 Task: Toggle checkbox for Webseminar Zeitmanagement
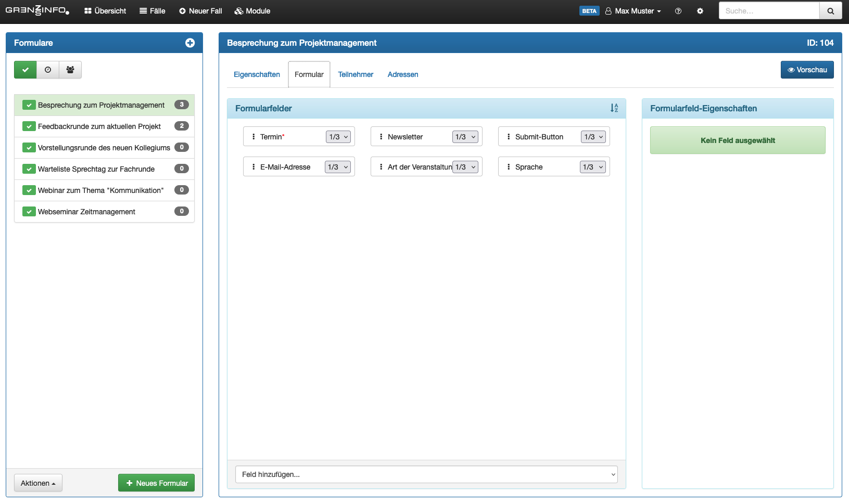pos(29,212)
